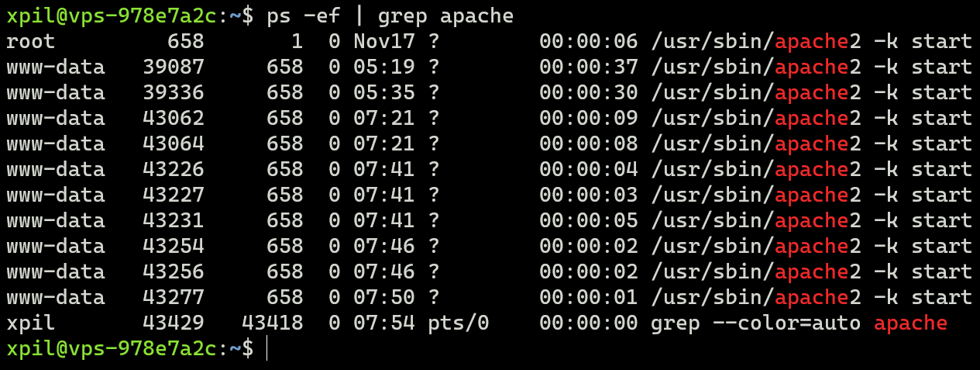Click on PID 43226
The height and width of the screenshot is (370, 980).
[173, 169]
